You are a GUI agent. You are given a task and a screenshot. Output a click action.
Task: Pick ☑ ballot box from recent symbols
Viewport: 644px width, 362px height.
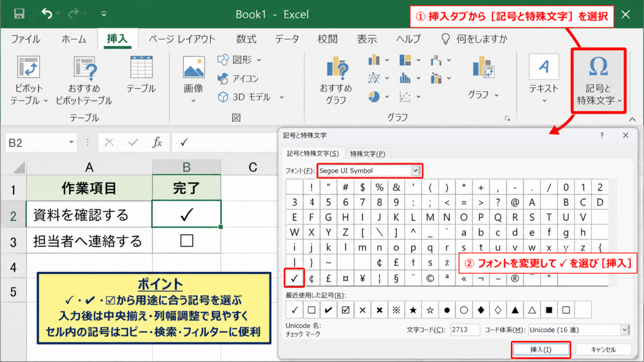pyautogui.click(x=346, y=310)
